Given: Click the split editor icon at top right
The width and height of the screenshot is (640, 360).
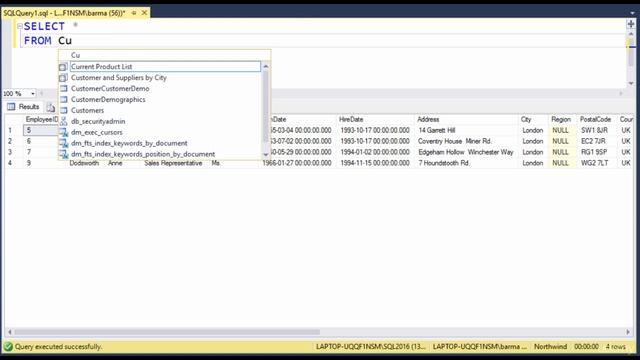Looking at the screenshot, I should tap(631, 24).
